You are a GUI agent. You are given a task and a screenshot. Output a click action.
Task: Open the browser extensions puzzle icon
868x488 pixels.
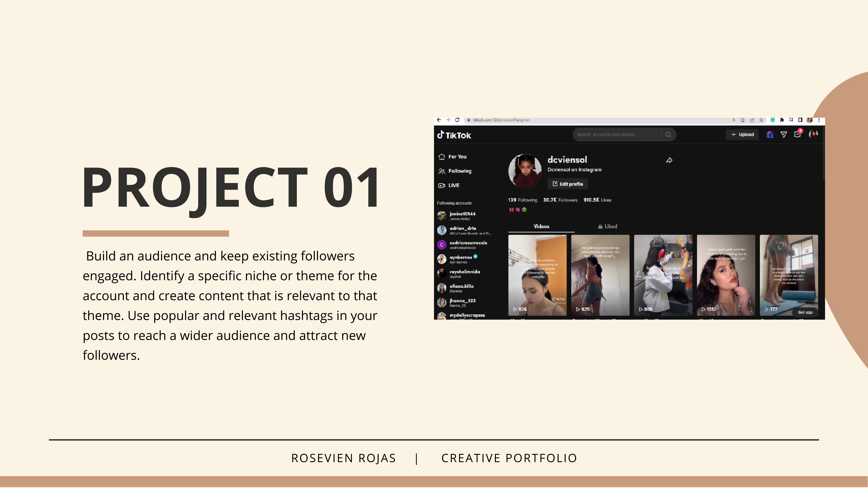(782, 120)
